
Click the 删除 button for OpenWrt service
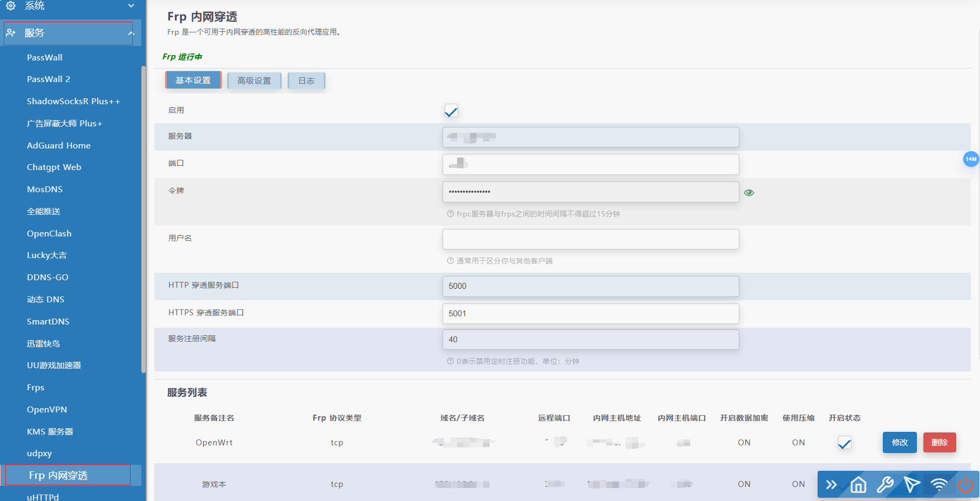[x=940, y=442]
